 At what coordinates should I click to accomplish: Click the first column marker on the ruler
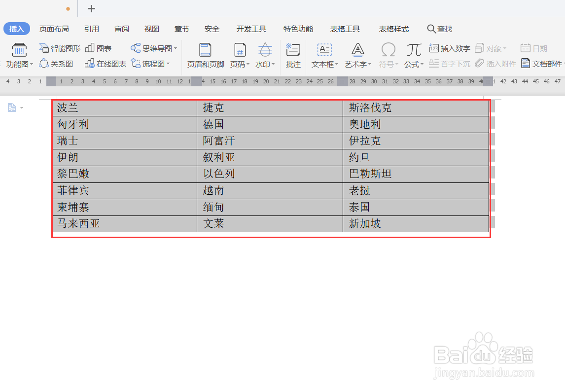point(51,81)
